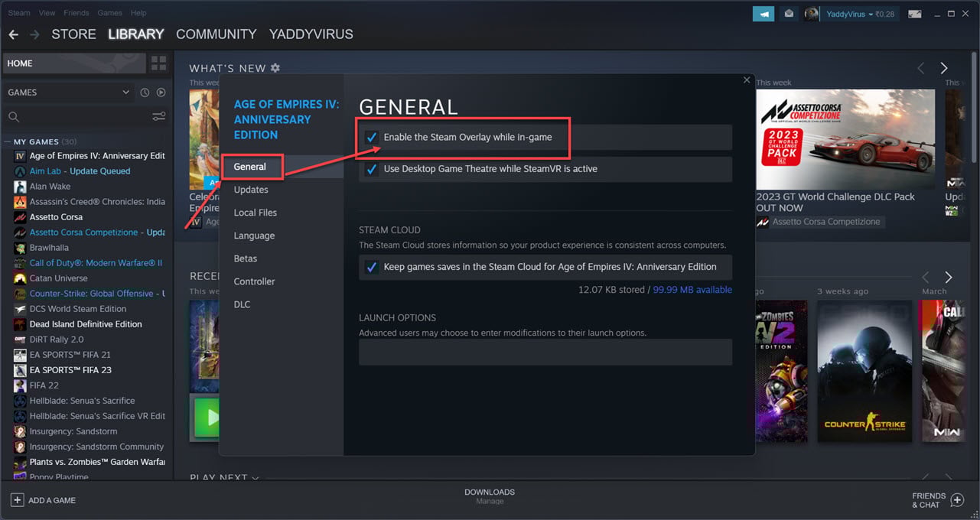Click the library search magnifier icon
Image resolution: width=980 pixels, height=520 pixels.
[x=15, y=116]
